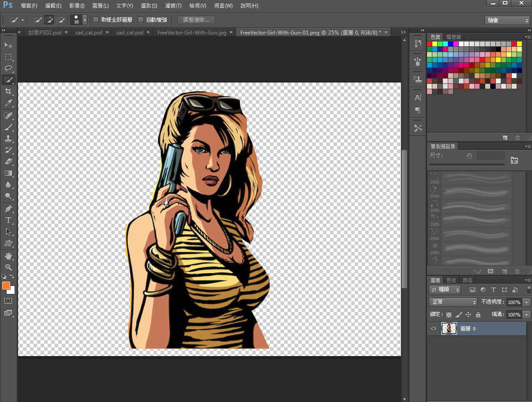The image size is (532, 402).
Task: Open the 繪畫 workspace dropdown
Action: click(507, 20)
